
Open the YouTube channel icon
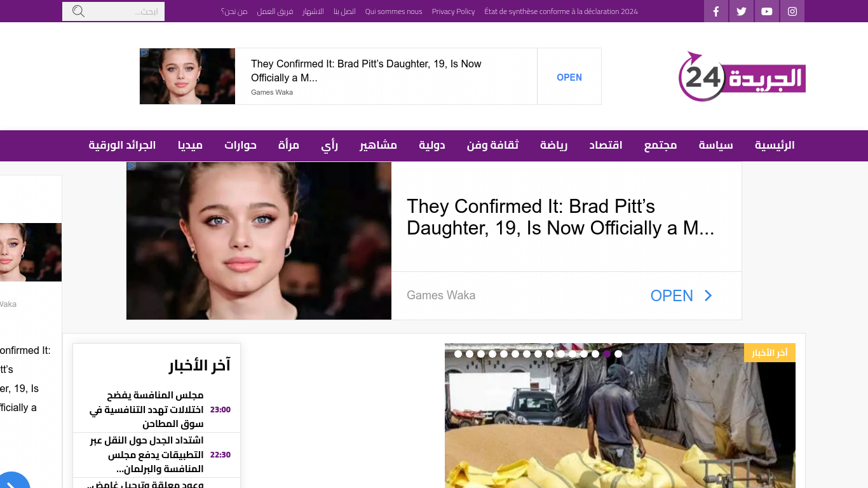coord(767,11)
